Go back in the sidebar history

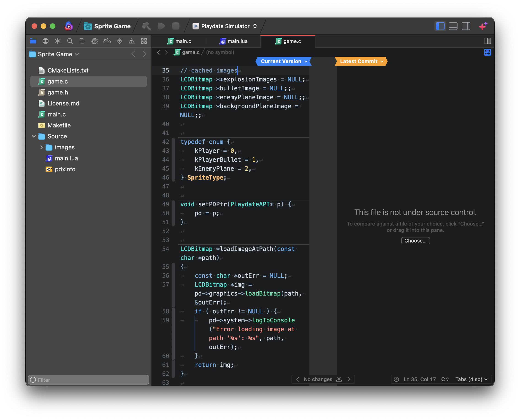[133, 54]
